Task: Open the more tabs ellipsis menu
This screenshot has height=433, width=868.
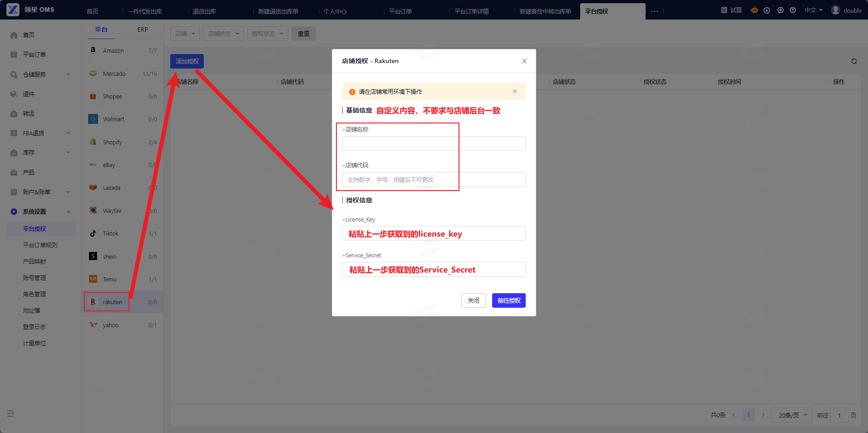Action: point(654,11)
